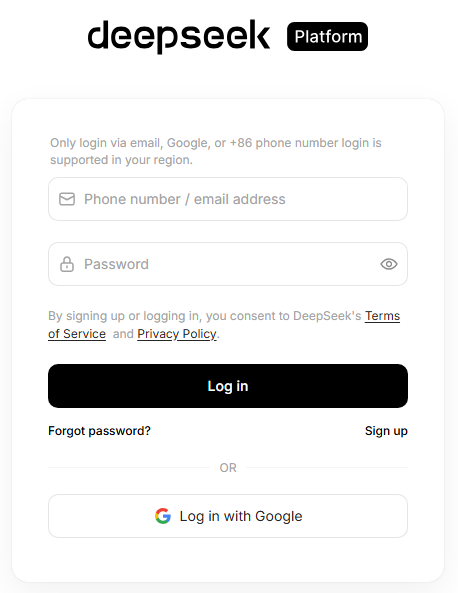
Task: Click the word "and" between policy links
Action: tap(123, 334)
